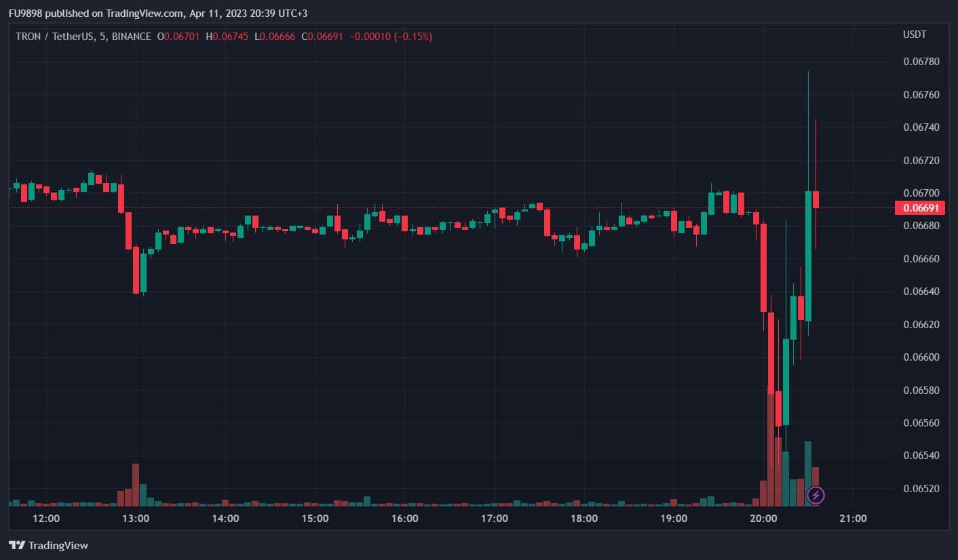Click the 0.06600 price scale label
This screenshot has height=560, width=958.
tap(921, 357)
